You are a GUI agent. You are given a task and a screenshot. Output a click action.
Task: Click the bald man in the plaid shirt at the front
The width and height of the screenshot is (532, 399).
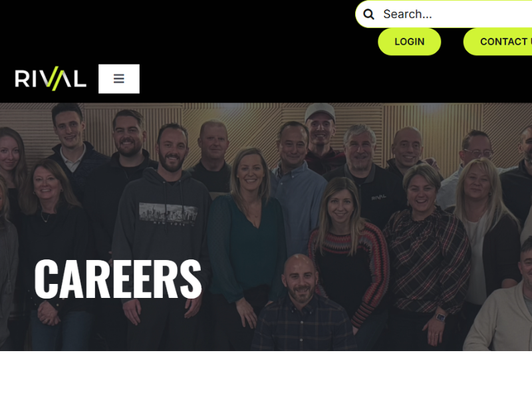301,305
